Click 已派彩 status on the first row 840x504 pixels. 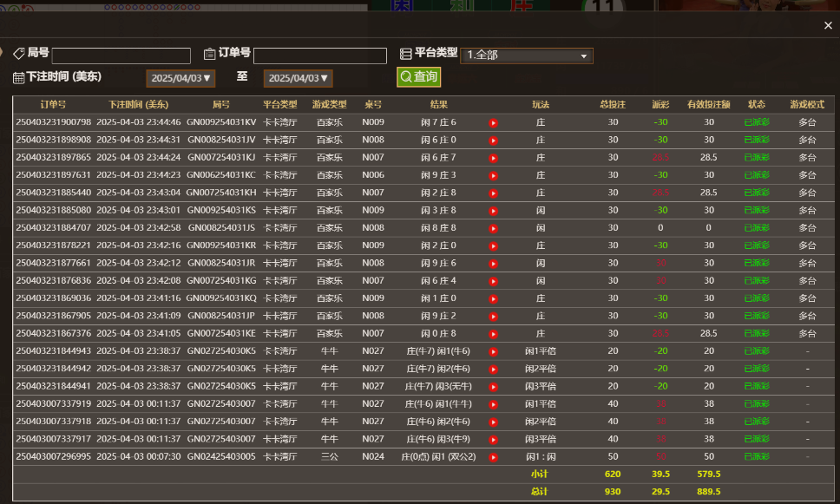(x=756, y=122)
